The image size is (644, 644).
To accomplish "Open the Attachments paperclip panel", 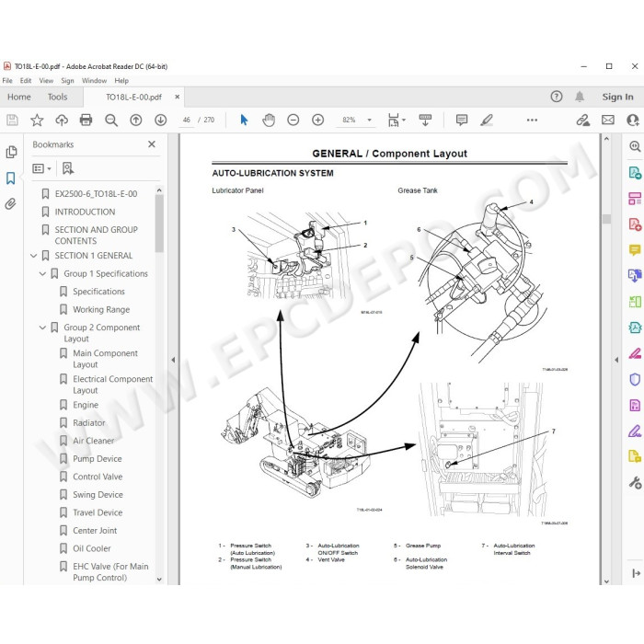I will pyautogui.click(x=11, y=203).
